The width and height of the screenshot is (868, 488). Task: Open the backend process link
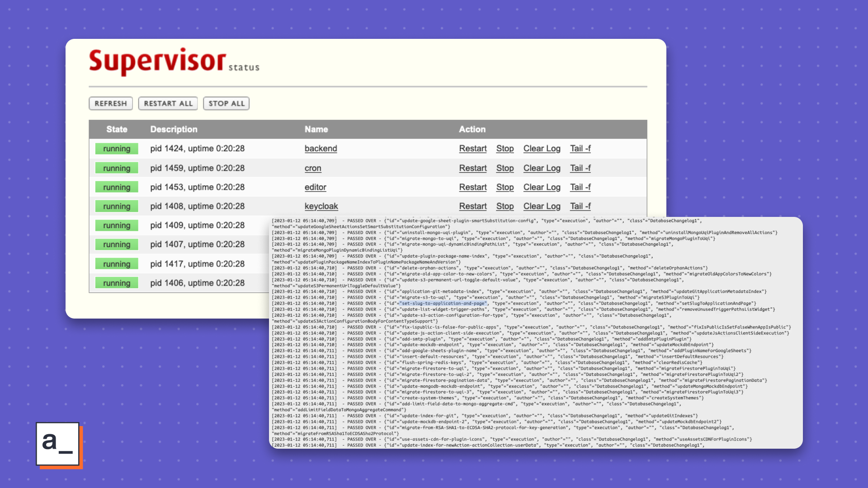pyautogui.click(x=321, y=149)
